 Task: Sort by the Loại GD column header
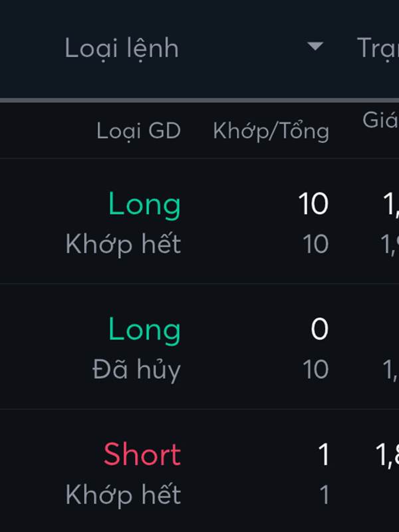[138, 131]
